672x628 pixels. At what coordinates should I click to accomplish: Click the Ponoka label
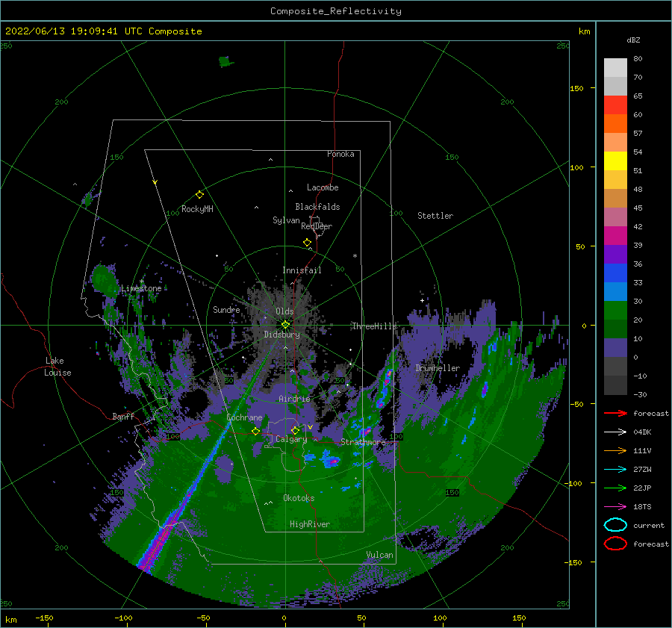point(340,154)
